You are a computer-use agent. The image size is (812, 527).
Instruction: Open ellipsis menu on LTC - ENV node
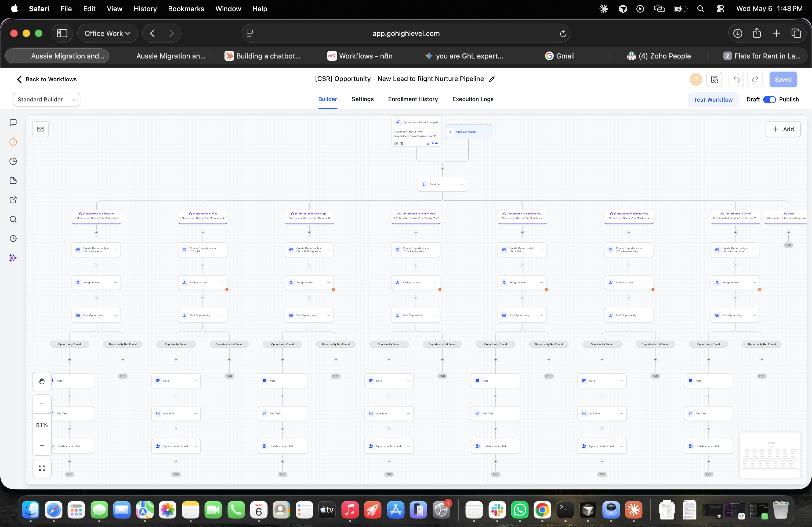tap(541, 250)
